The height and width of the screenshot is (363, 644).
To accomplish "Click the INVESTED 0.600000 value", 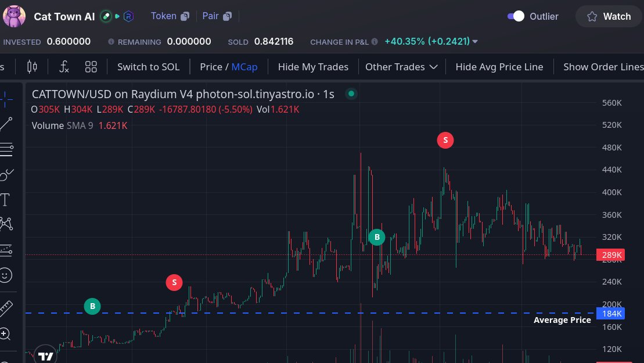I will click(x=69, y=41).
